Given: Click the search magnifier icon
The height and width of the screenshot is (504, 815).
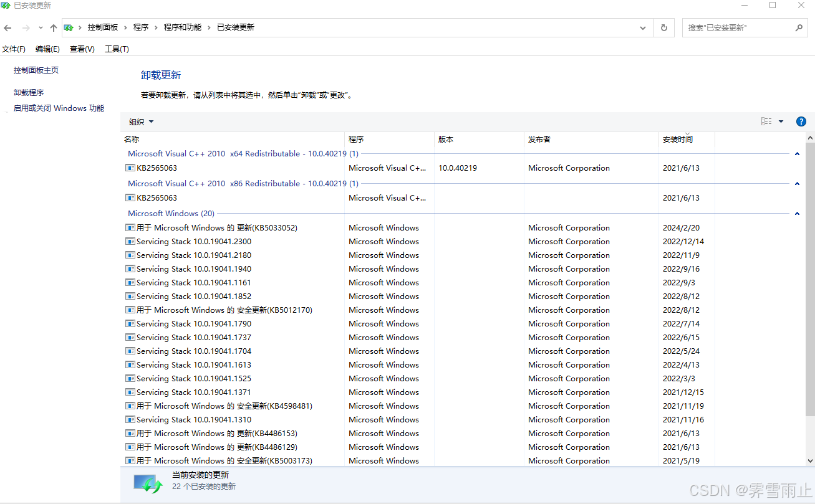Looking at the screenshot, I should tap(799, 27).
